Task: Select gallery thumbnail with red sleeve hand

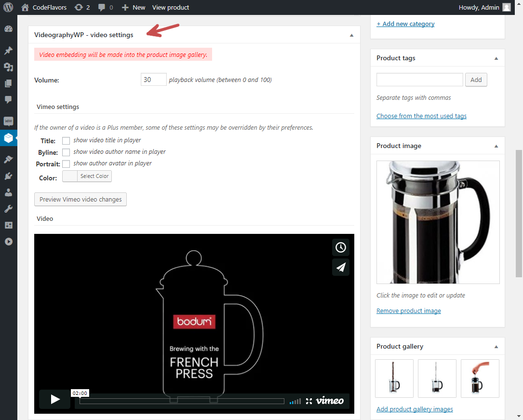Action: pyautogui.click(x=480, y=379)
